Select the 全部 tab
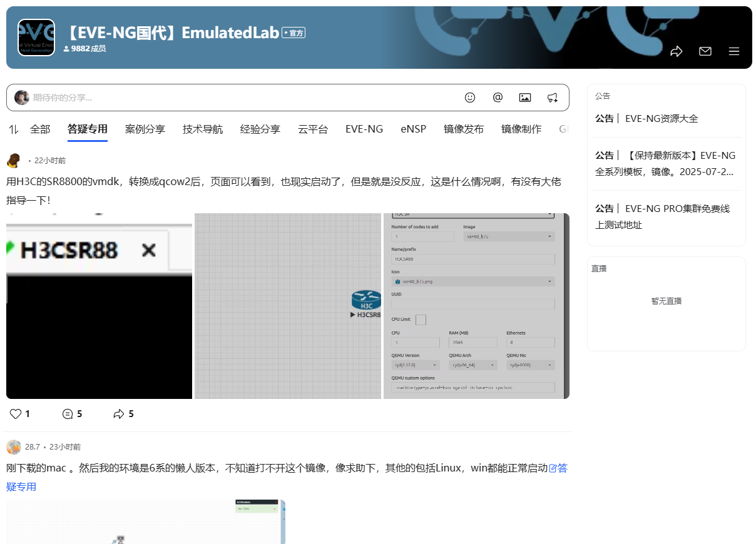The height and width of the screenshot is (544, 756). [40, 129]
